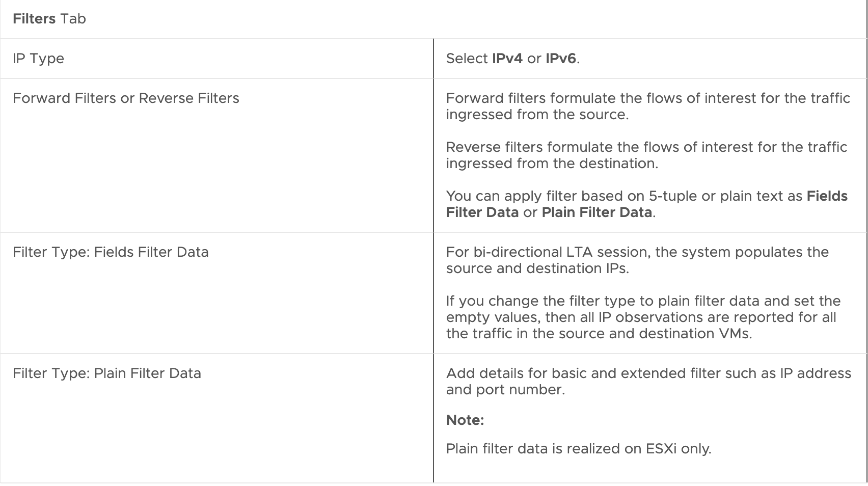Screen dimensions: 868x486
Task: Click 'Plain filter data is realized on ESXi' sentence
Action: pyautogui.click(x=578, y=449)
